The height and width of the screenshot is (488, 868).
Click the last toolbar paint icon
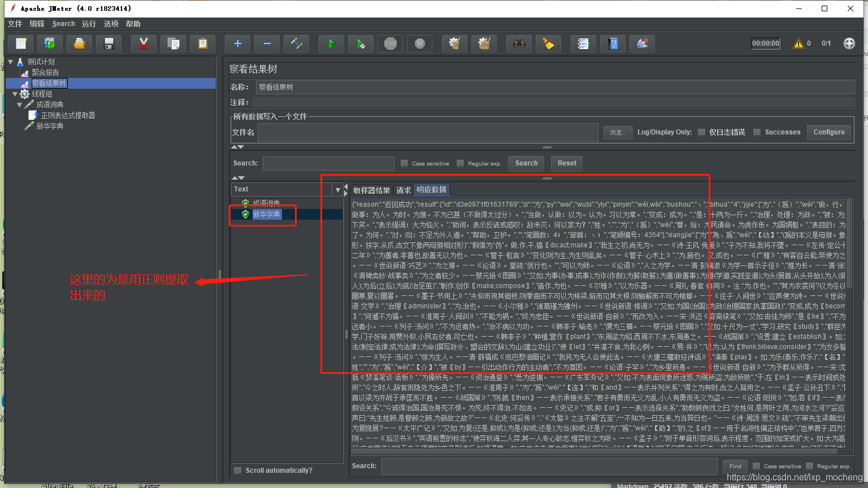coord(642,43)
